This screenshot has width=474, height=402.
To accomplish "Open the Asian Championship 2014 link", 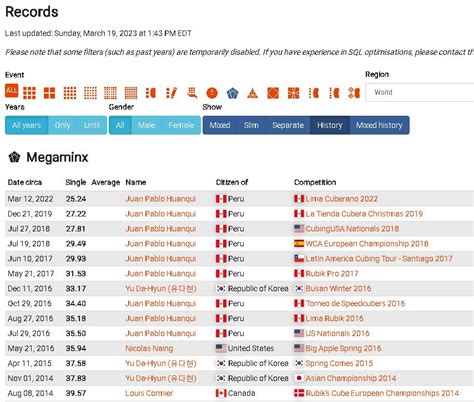I will pos(351,378).
